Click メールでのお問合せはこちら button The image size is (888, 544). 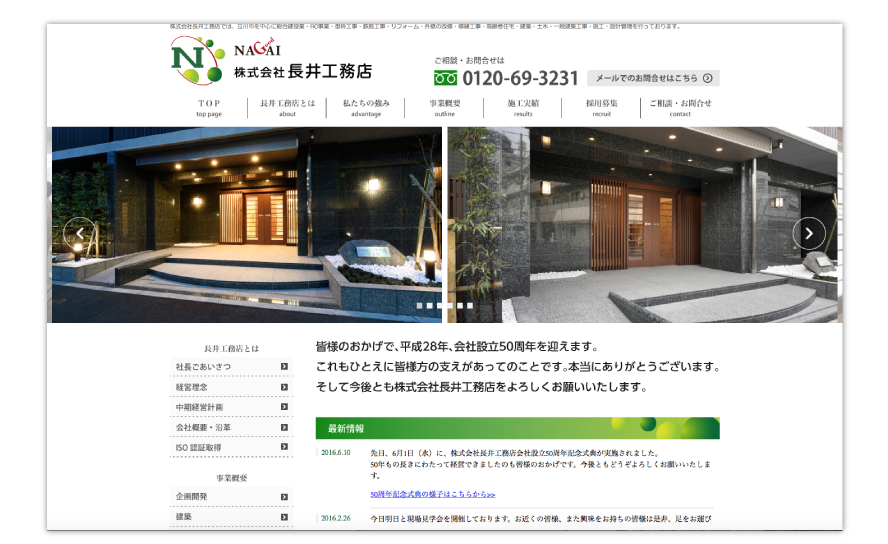[653, 78]
